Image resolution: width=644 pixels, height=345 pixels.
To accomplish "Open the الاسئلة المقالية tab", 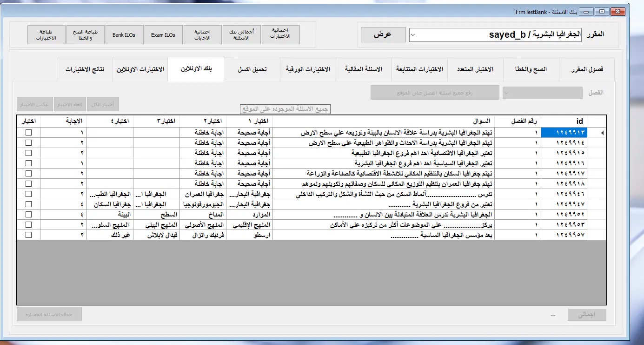I will (x=364, y=70).
